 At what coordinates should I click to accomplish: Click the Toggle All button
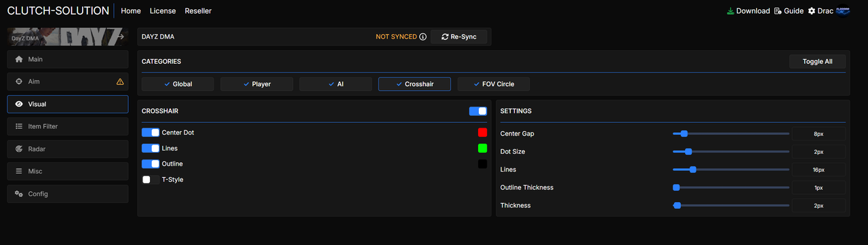(817, 61)
